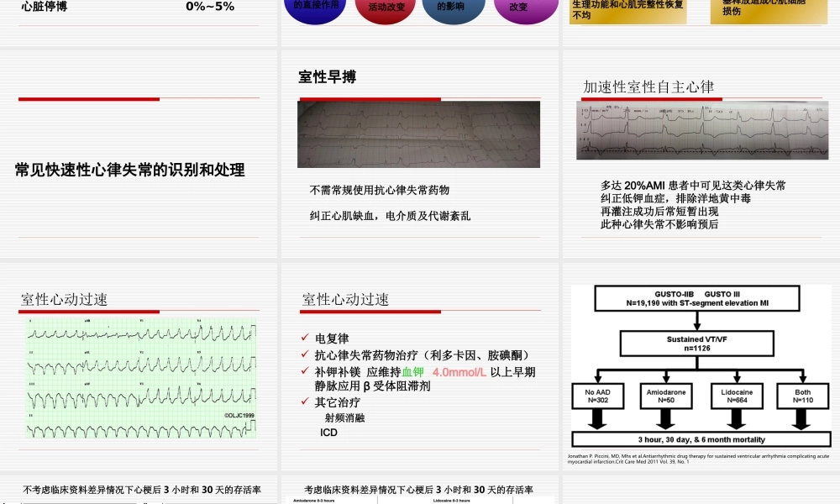
Task: Expand the "Sustained VT/VF n=1126" flowchart box
Action: pyautogui.click(x=696, y=343)
